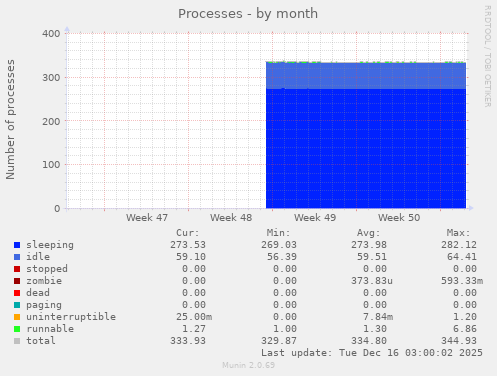Click the 'Week 50' axis label
The width and height of the screenshot is (497, 376).
tap(399, 218)
